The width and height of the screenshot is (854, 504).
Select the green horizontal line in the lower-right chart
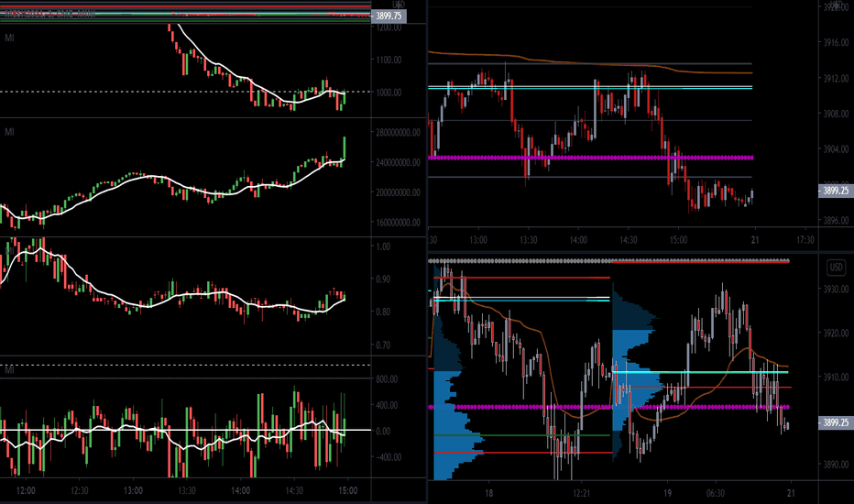(522, 435)
